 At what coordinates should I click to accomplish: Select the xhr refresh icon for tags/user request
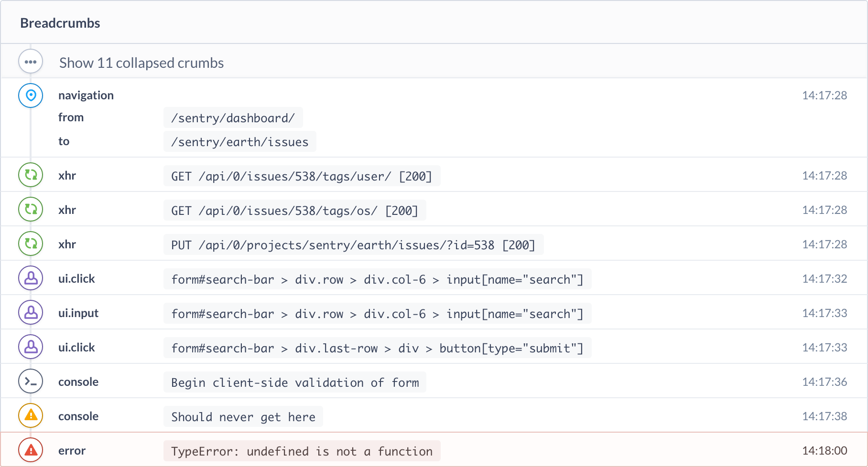pyautogui.click(x=30, y=175)
